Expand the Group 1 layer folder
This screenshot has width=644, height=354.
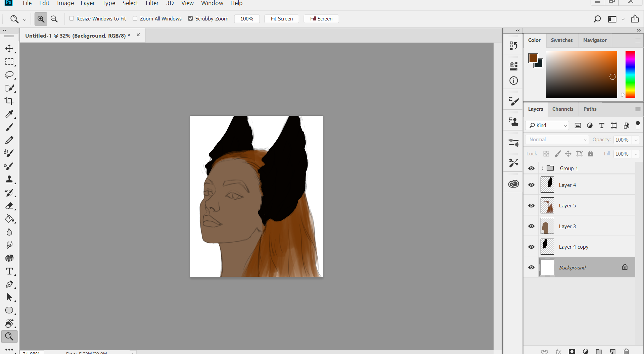point(542,168)
